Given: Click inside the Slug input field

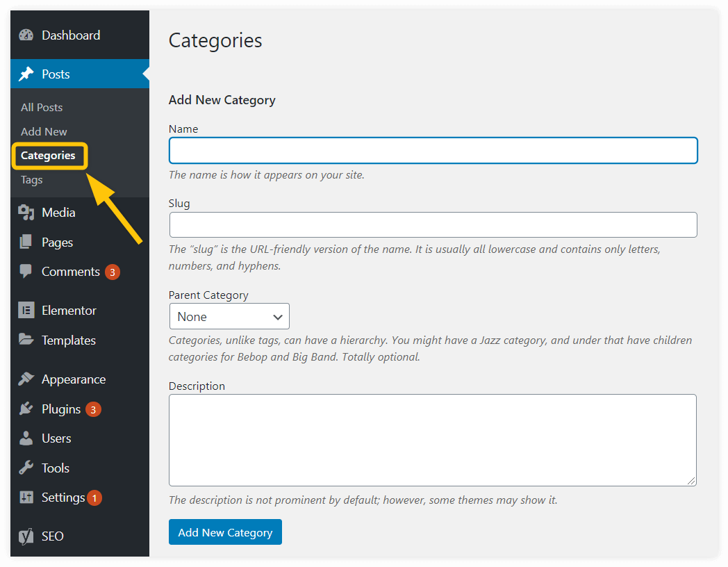Looking at the screenshot, I should [x=433, y=224].
